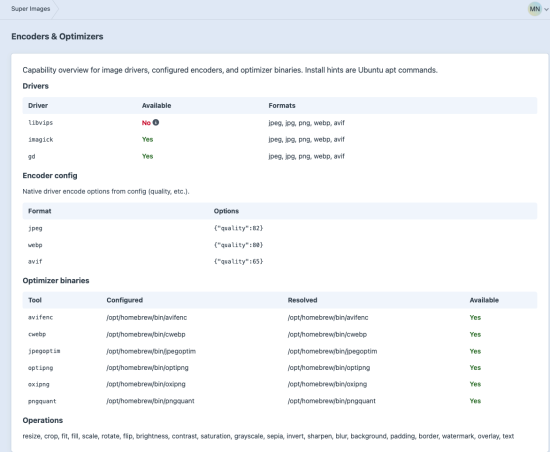
Task: Click the 'Yes' status in oxipng row
Action: pos(475,384)
